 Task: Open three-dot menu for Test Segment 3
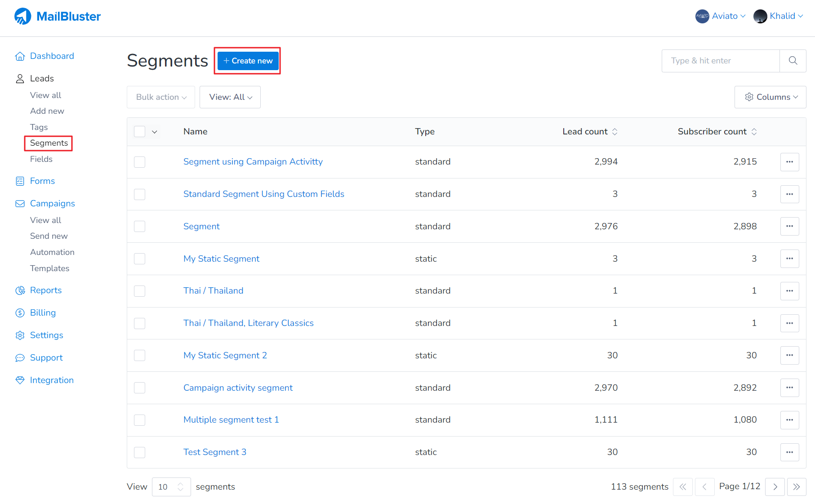click(789, 452)
